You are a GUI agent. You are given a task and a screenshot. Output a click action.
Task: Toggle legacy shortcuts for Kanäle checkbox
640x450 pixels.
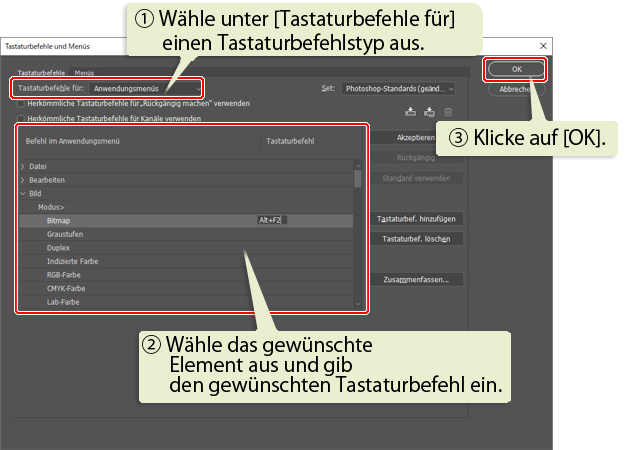click(21, 118)
